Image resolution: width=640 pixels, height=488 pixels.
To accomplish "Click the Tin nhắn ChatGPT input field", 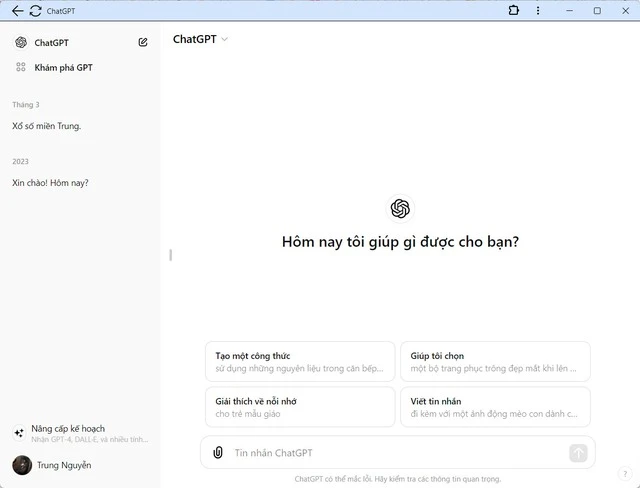I will point(398,453).
